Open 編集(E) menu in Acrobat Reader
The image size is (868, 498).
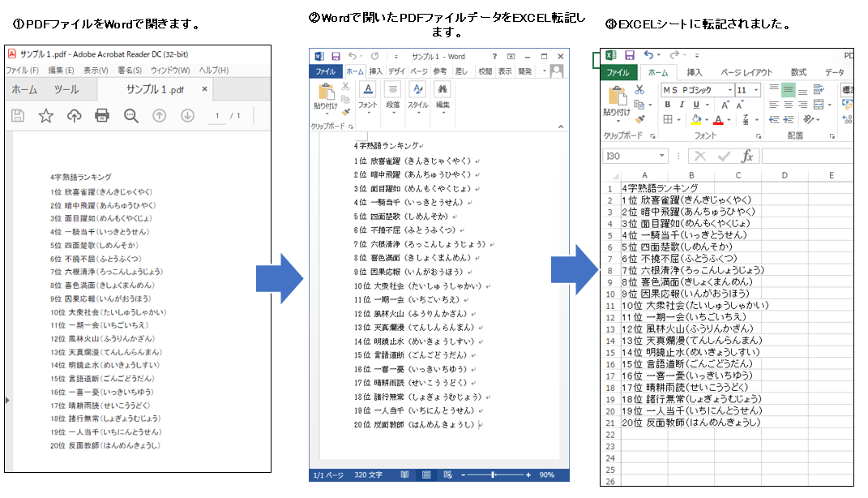click(61, 71)
